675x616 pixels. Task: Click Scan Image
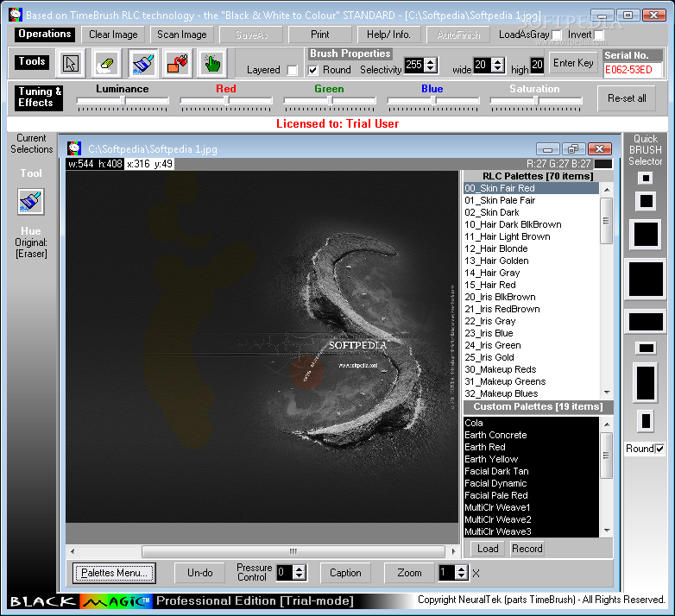click(x=181, y=35)
